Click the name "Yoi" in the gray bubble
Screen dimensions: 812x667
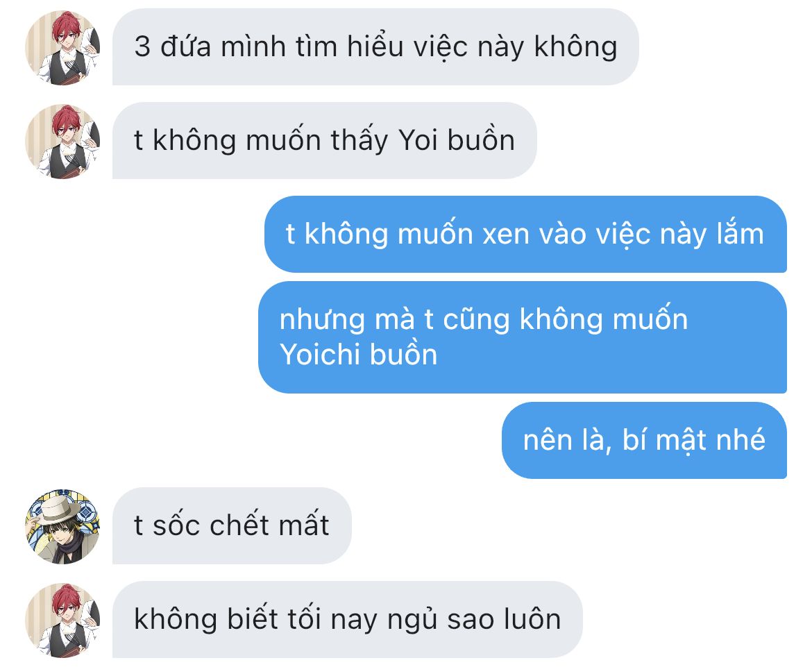click(x=418, y=141)
